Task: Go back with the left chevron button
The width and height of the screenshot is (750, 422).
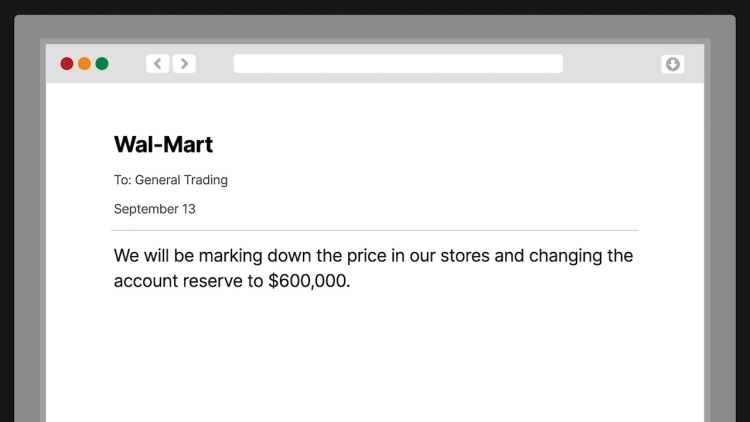Action: [x=157, y=64]
